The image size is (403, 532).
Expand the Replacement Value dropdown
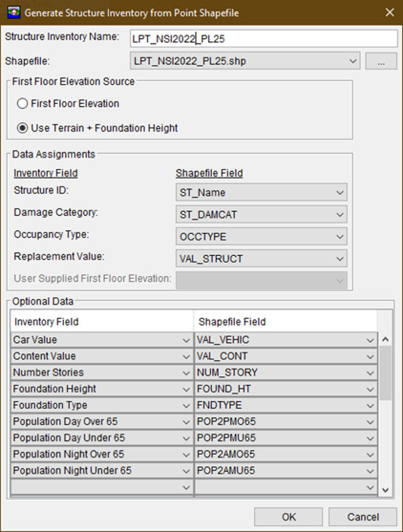click(x=340, y=257)
